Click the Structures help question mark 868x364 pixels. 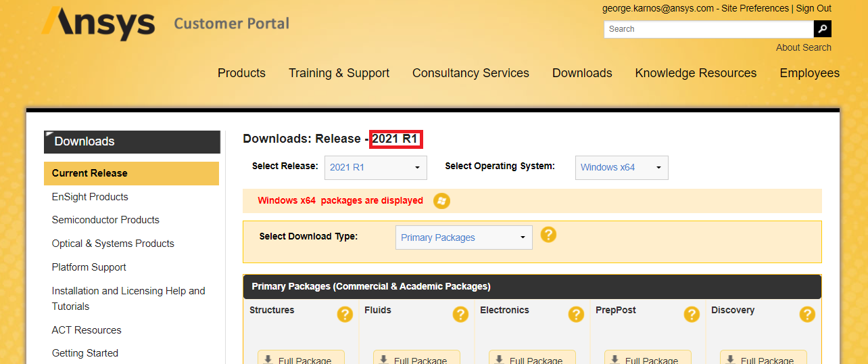[x=345, y=314]
